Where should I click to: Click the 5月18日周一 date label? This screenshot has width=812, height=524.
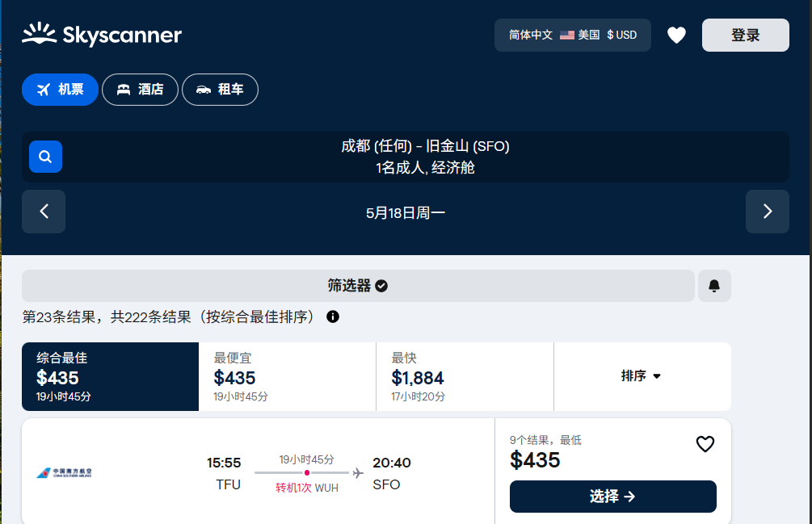406,212
